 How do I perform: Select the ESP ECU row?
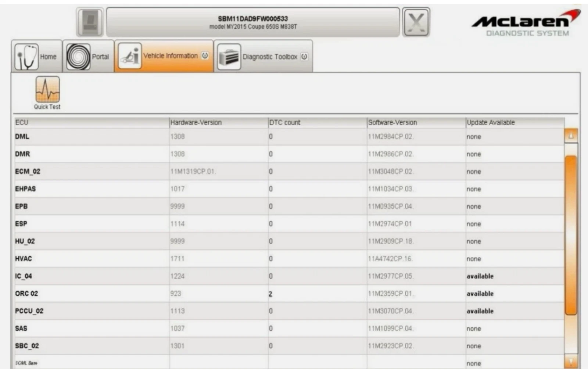pyautogui.click(x=289, y=224)
